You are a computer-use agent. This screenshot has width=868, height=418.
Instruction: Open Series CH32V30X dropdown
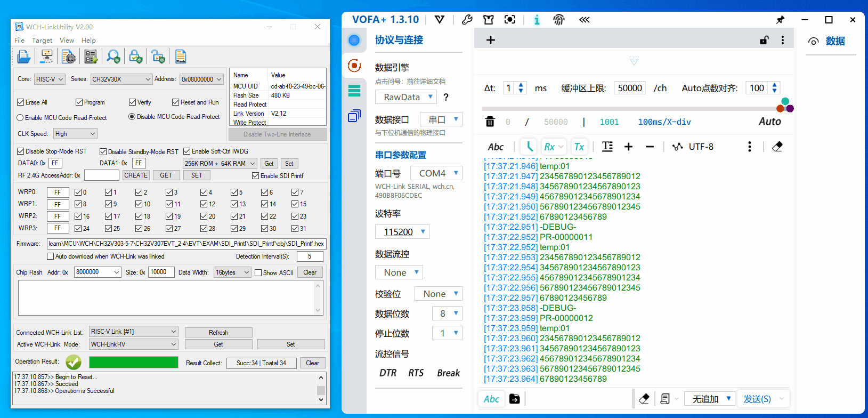point(121,79)
